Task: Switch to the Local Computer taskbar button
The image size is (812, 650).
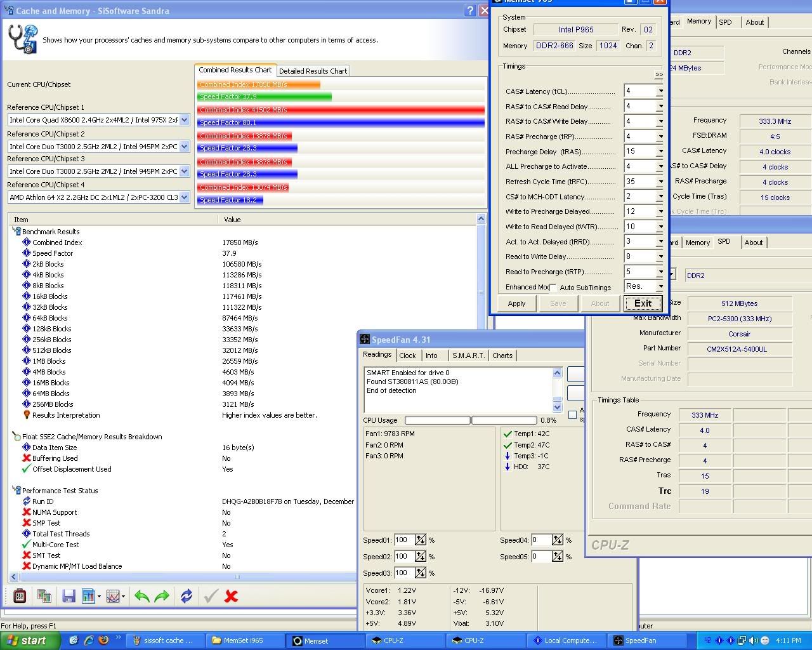Action: (x=566, y=640)
